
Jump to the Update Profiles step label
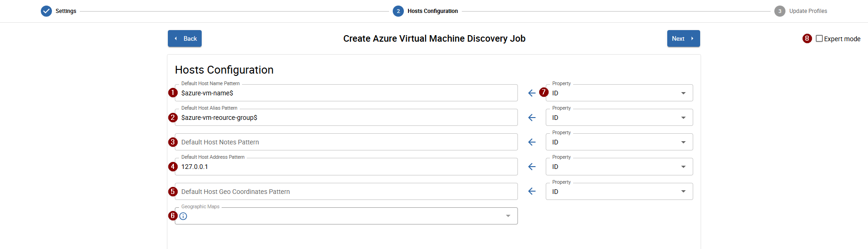pos(808,11)
